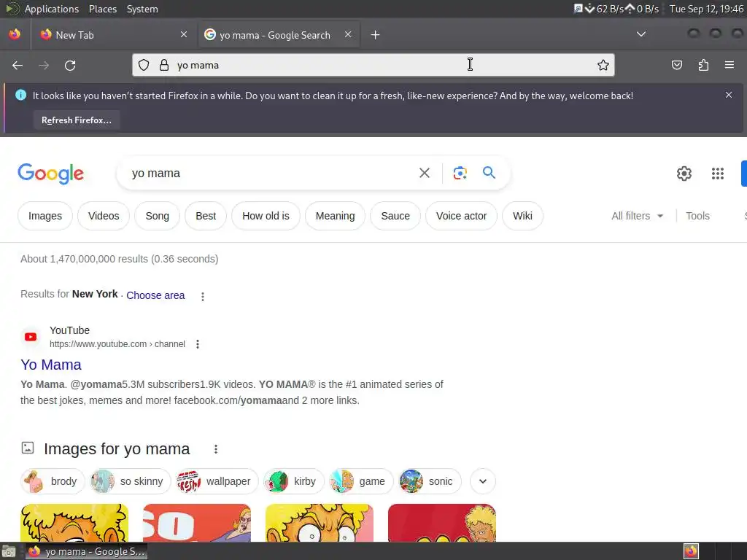Filter results by Videos
This screenshot has width=747, height=560.
[104, 216]
